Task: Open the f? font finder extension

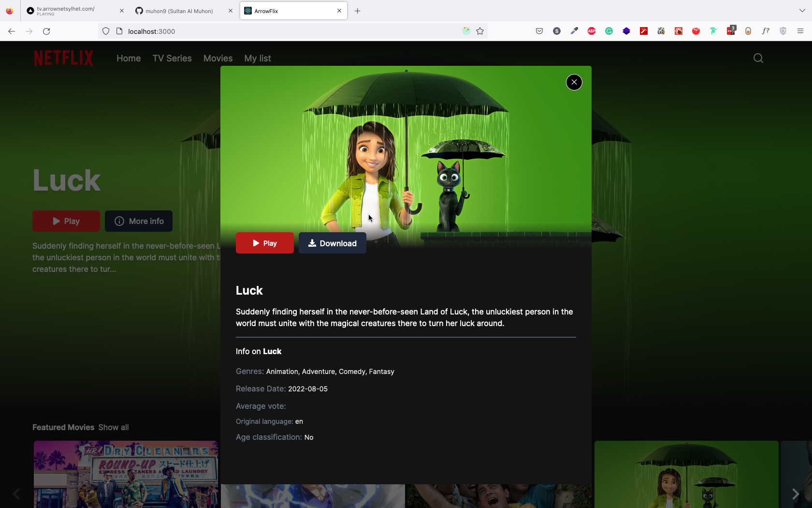Action: pyautogui.click(x=766, y=31)
